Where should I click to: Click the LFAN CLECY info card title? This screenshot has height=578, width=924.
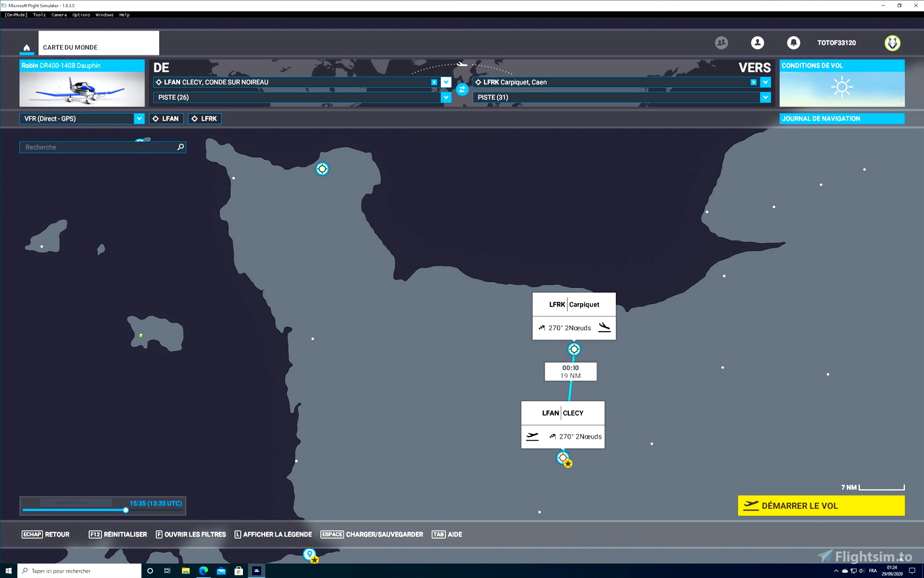pyautogui.click(x=563, y=413)
